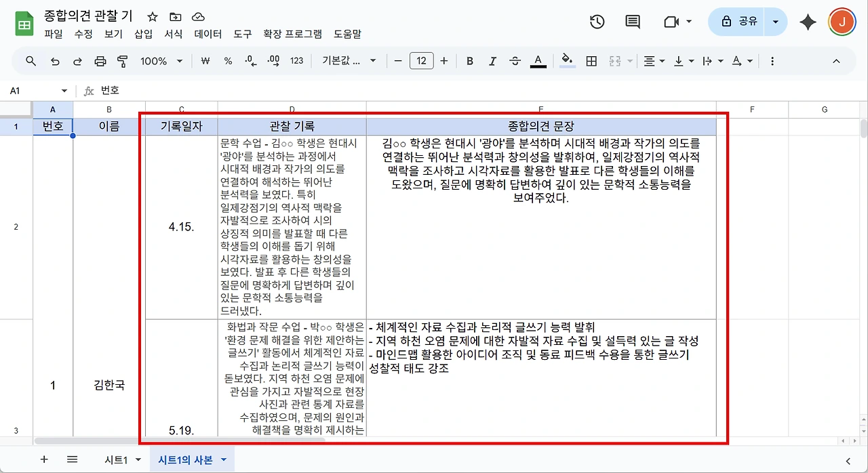
Task: Click the print icon in toolbar
Action: [x=100, y=61]
